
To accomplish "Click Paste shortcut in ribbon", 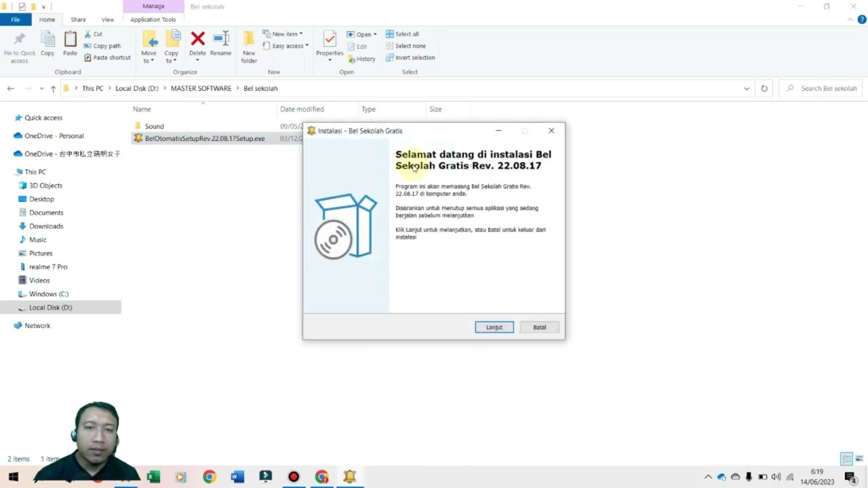I will (108, 58).
